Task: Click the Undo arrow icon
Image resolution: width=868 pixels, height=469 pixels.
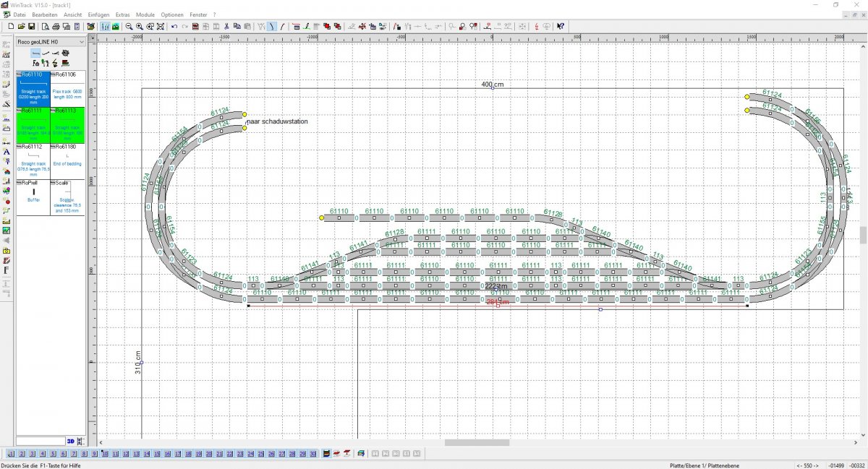Action: 174,27
